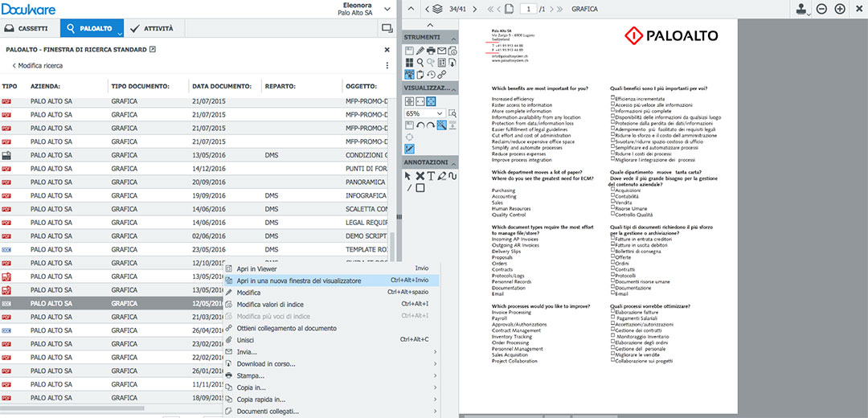Switch to the Attività tab
The height and width of the screenshot is (418, 868).
click(153, 28)
